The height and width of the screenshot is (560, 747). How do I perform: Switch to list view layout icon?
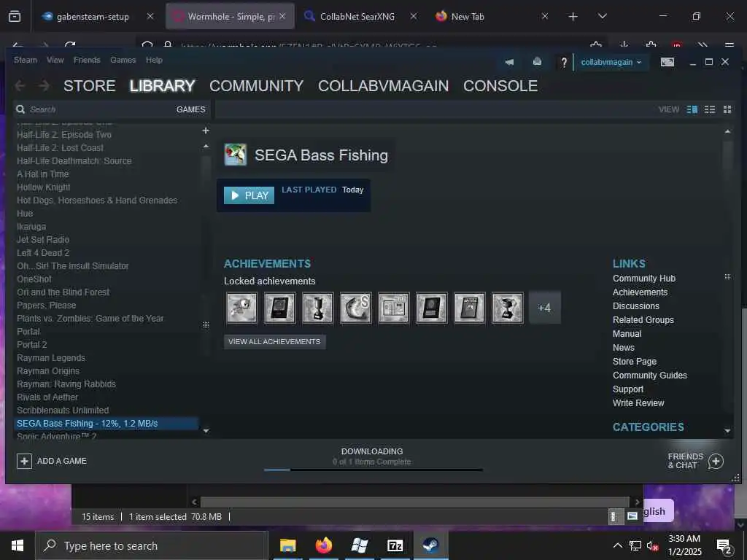tap(710, 109)
